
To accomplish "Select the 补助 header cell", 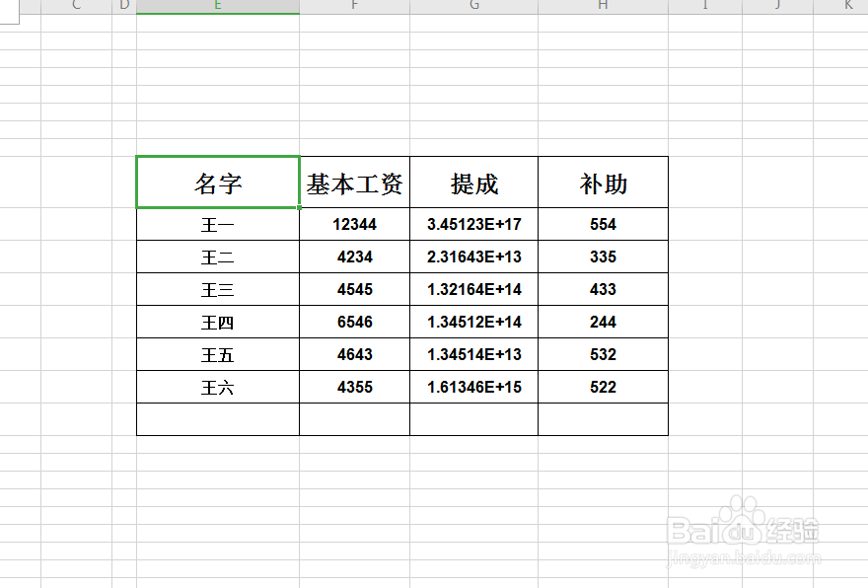I will (x=602, y=182).
